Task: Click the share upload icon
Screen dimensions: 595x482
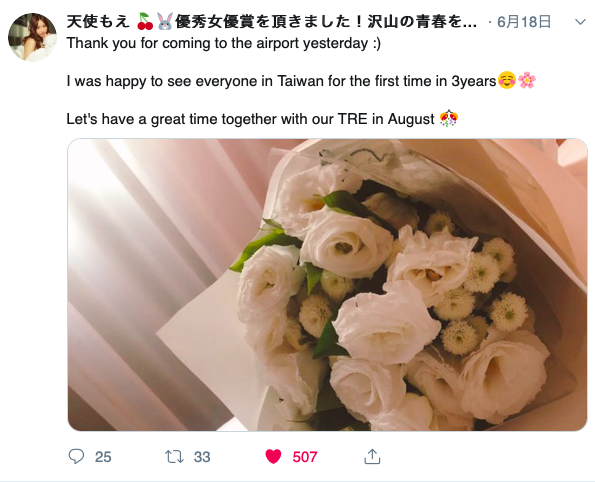Action: point(372,457)
